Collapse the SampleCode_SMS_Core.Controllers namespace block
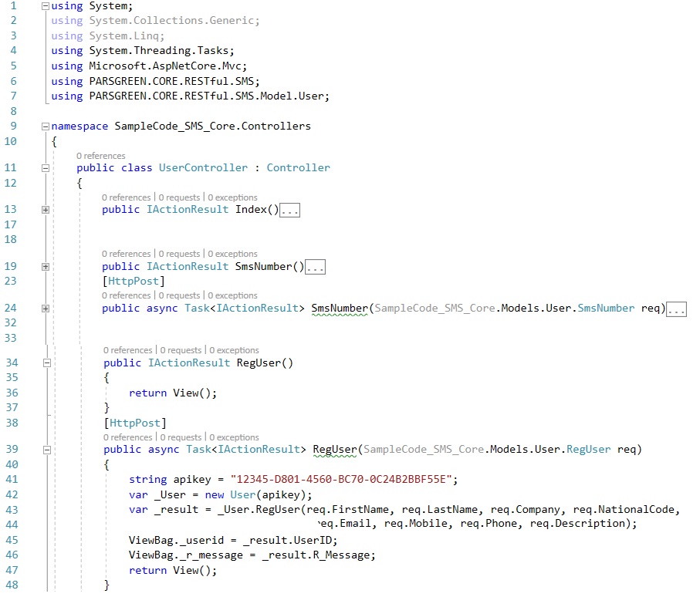The width and height of the screenshot is (700, 597). (x=46, y=126)
